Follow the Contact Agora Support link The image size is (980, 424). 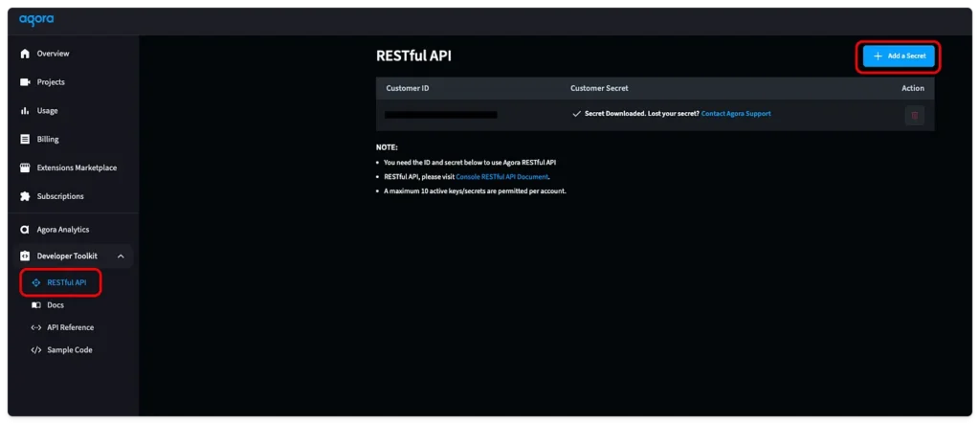coord(736,114)
